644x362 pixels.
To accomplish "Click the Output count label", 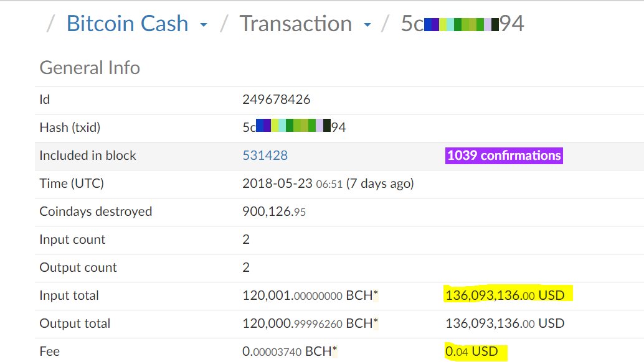I will [78, 267].
